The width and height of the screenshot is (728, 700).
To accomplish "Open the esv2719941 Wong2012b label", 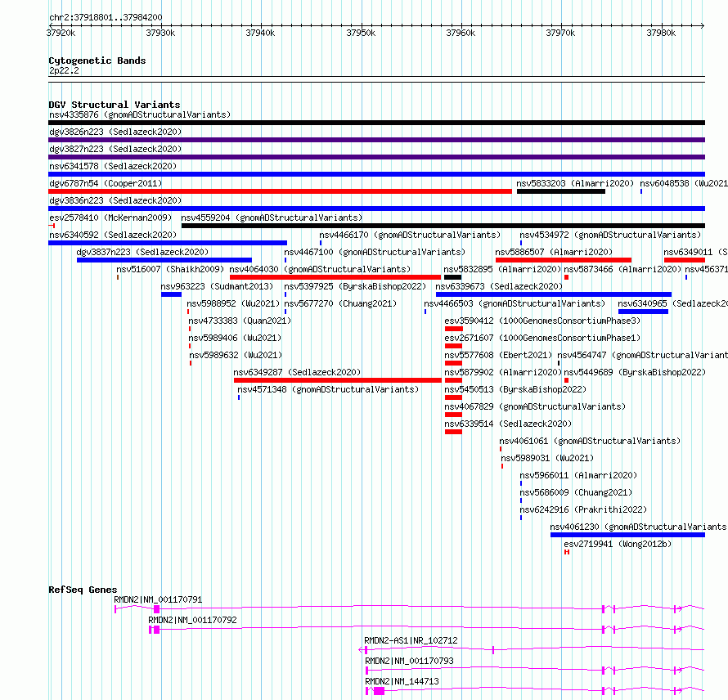I will click(618, 544).
